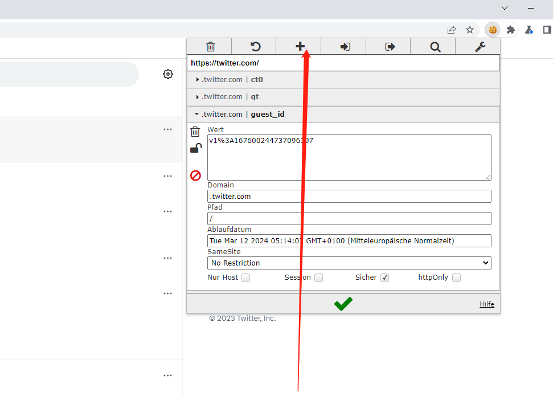This screenshot has width=554, height=396.
Task: Toggle protection with the padlock icon
Action: coord(196,148)
